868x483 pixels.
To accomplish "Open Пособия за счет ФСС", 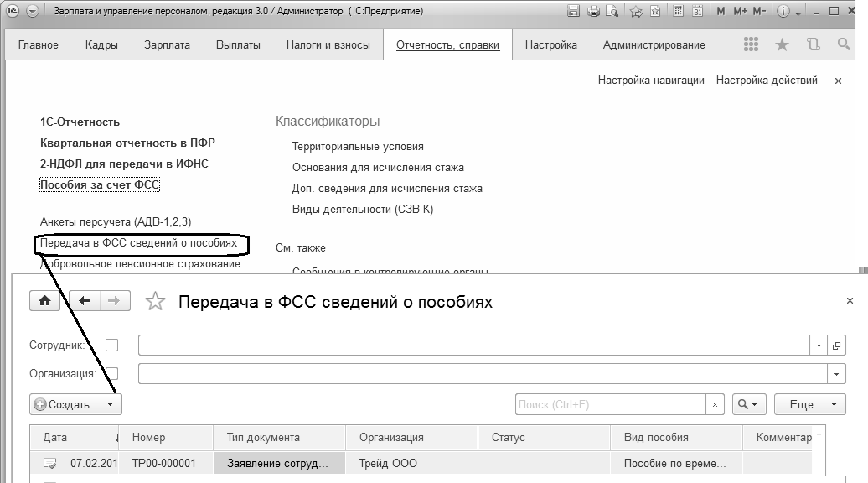I will (100, 184).
